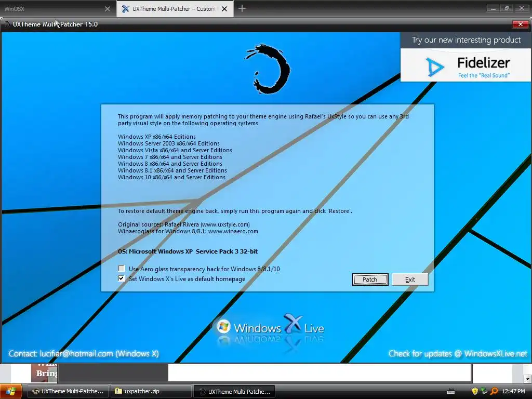Close the WinOSX browser tab
532x399 pixels.
click(107, 9)
